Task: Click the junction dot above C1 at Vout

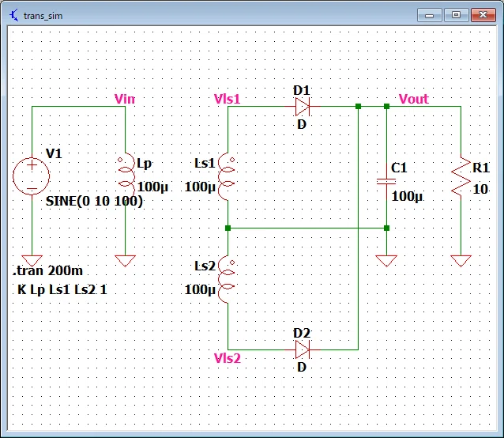Action: point(386,107)
